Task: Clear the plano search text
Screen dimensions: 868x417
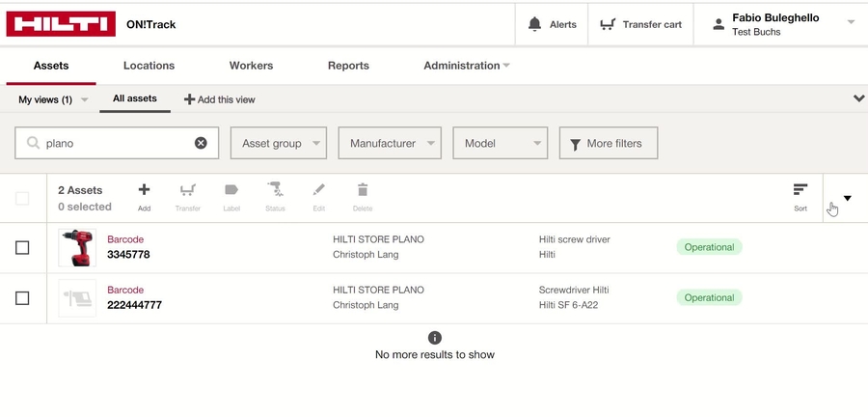Action: tap(201, 143)
